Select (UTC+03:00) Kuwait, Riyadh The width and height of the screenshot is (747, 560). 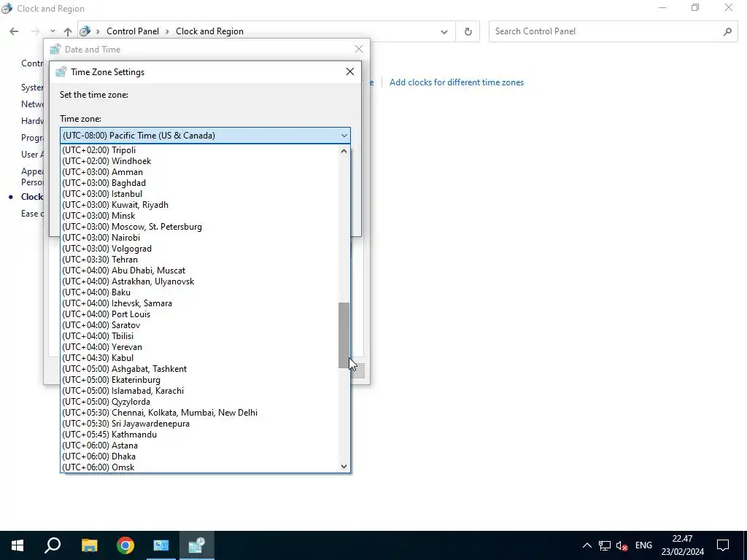click(199, 205)
